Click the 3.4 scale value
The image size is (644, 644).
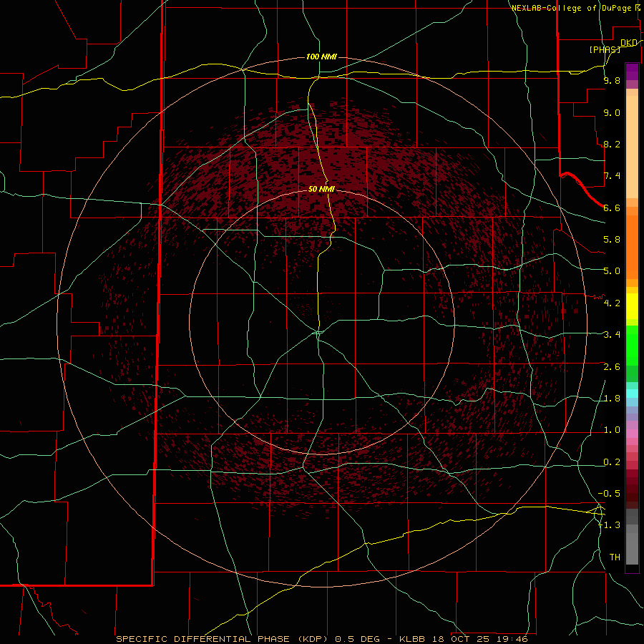(612, 335)
